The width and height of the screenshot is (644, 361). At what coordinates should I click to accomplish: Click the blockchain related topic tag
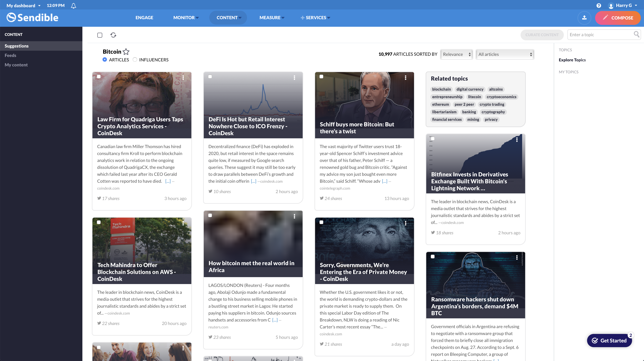click(x=441, y=89)
